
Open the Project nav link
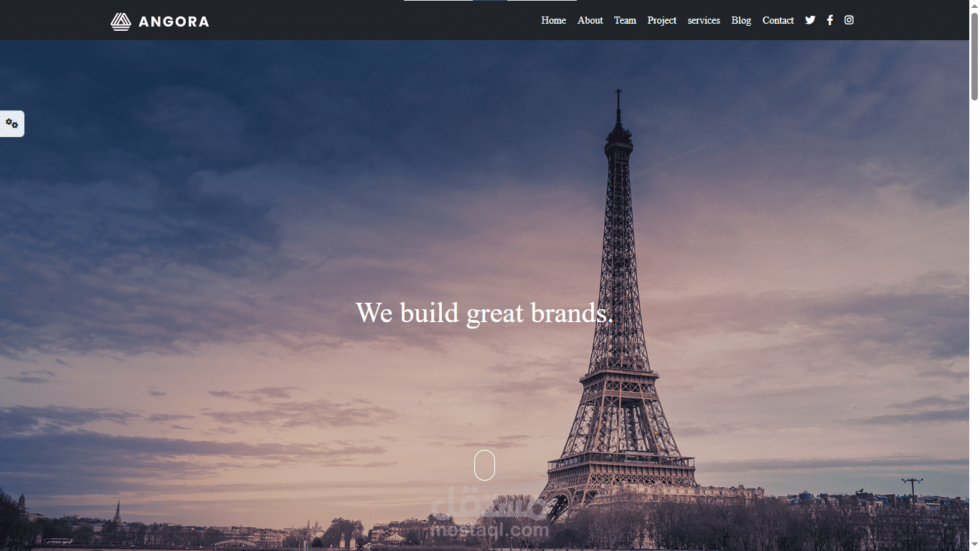click(661, 20)
